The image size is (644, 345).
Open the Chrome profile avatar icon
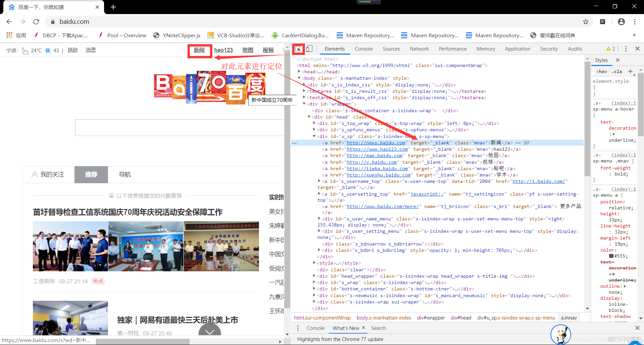coord(621,22)
